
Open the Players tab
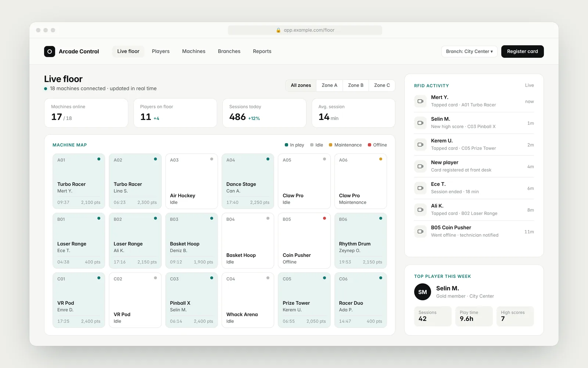tap(161, 52)
